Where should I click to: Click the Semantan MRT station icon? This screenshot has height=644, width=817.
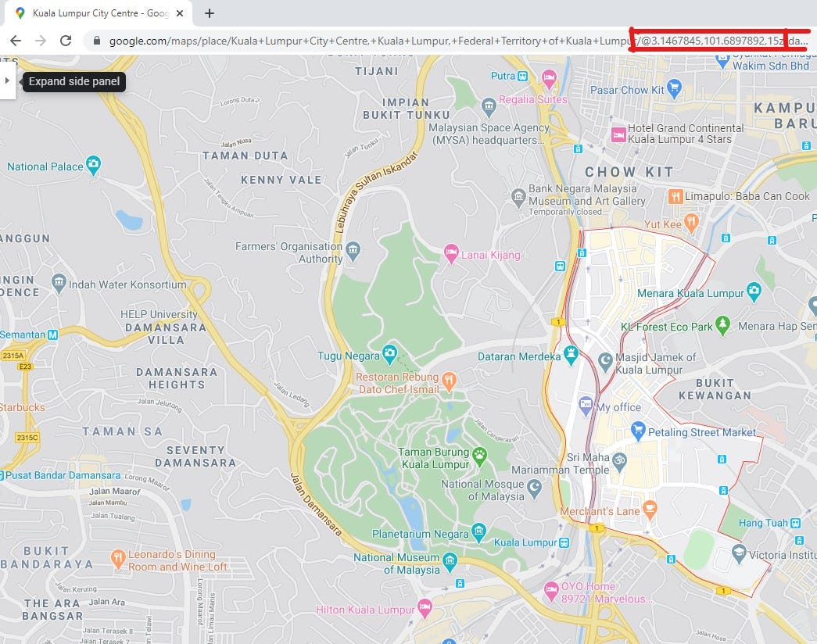point(52,335)
